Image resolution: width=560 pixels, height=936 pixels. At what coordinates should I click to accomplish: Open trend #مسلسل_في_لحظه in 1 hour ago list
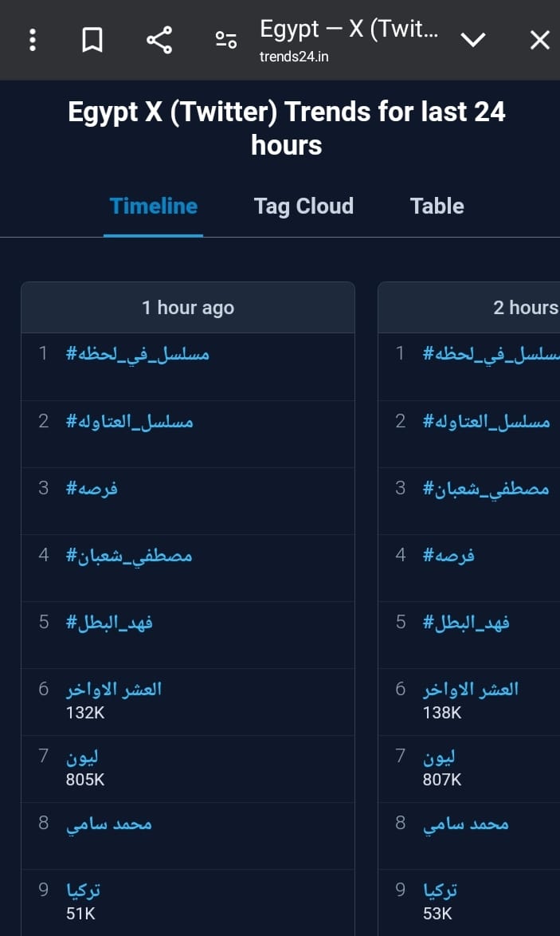(138, 353)
